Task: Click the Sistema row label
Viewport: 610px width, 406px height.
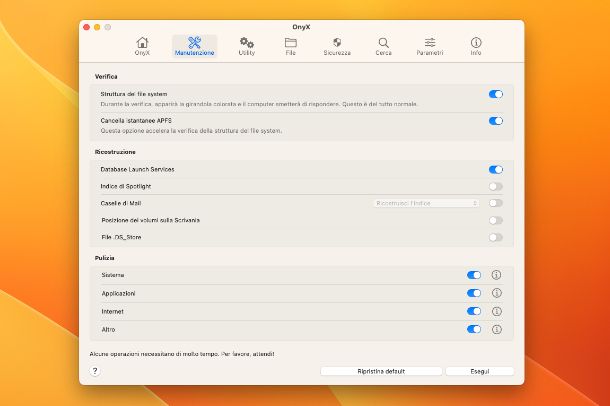Action: point(113,275)
